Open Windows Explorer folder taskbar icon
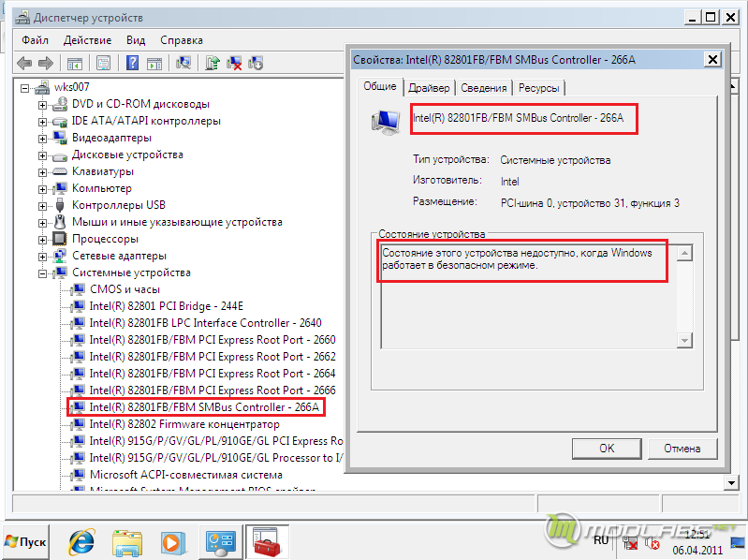This screenshot has height=560, width=748. [x=127, y=543]
